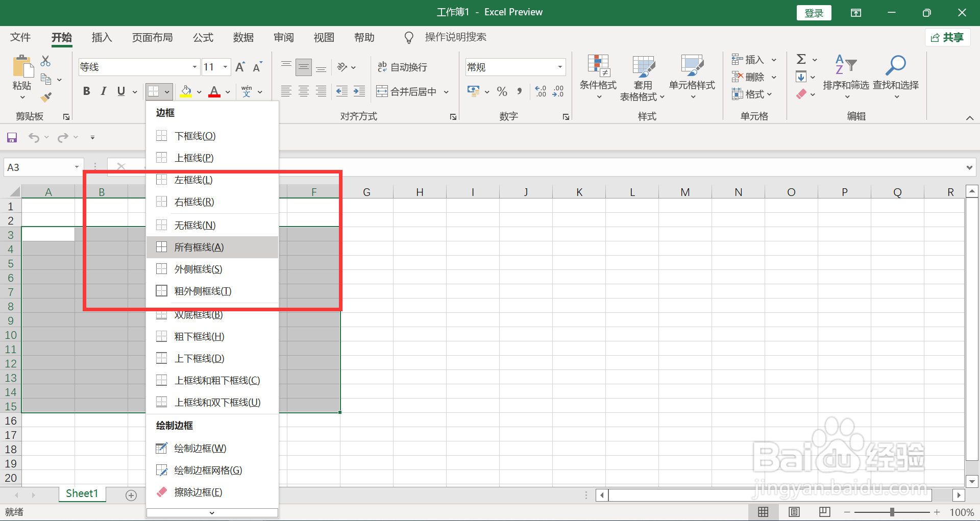This screenshot has height=521, width=980.
Task: Click the Save icon in quick access
Action: pyautogui.click(x=12, y=137)
